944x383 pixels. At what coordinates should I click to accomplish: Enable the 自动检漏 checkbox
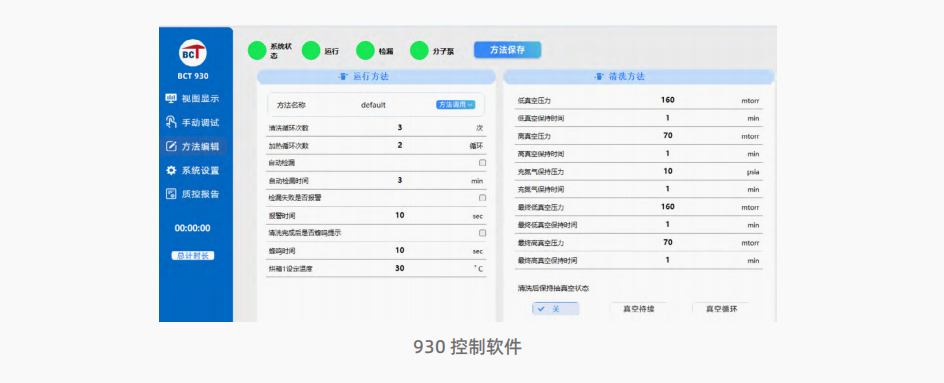coord(482,163)
